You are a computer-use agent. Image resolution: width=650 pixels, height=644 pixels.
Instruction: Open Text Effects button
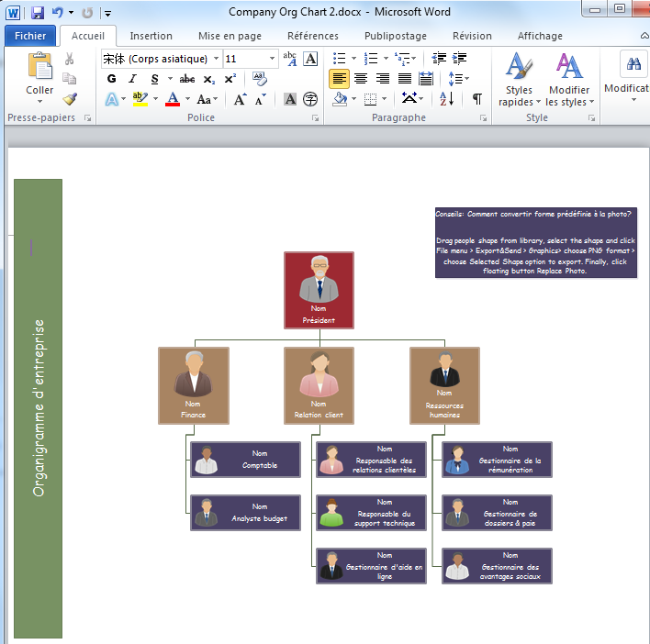pos(111,99)
